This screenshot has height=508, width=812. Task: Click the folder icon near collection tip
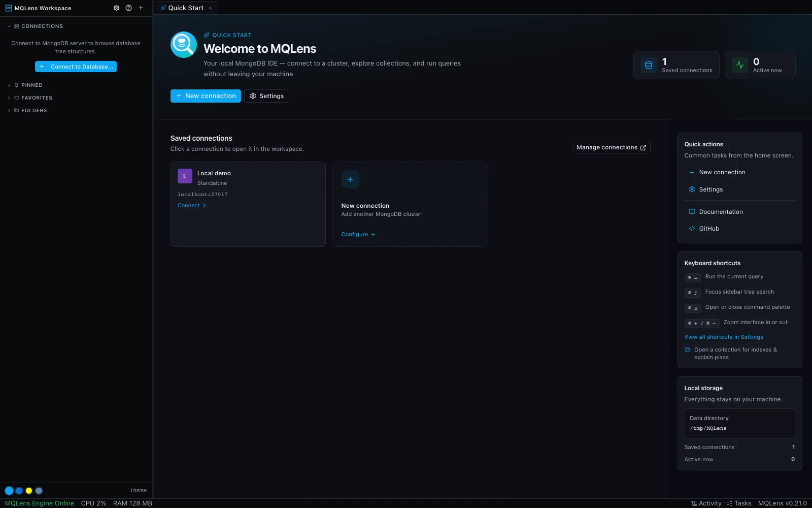point(688,350)
